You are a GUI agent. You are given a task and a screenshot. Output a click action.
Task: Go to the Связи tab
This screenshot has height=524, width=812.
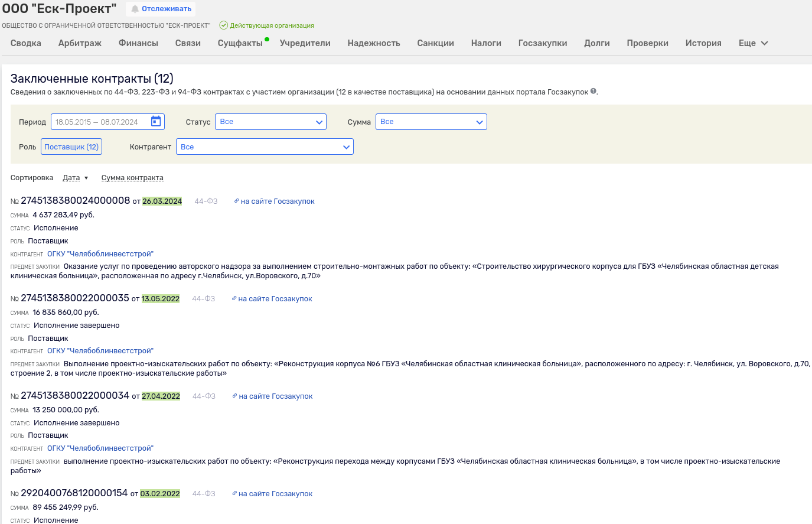pyautogui.click(x=188, y=43)
